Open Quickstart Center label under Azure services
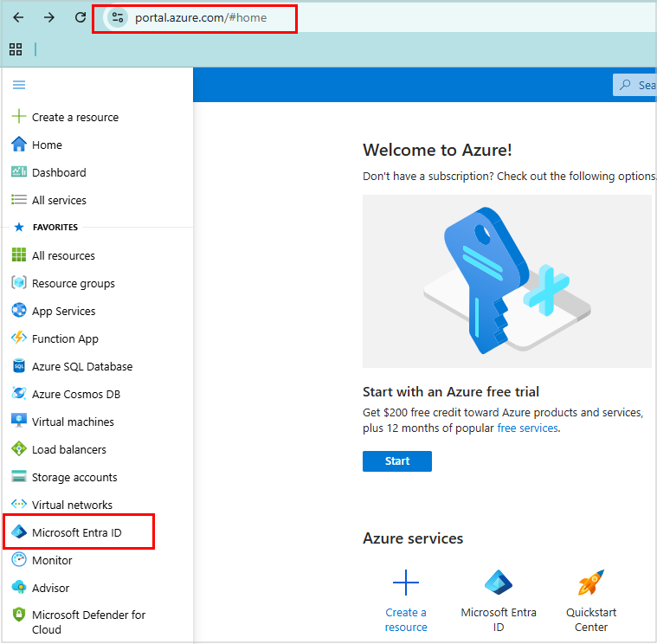657x644 pixels. tap(591, 620)
